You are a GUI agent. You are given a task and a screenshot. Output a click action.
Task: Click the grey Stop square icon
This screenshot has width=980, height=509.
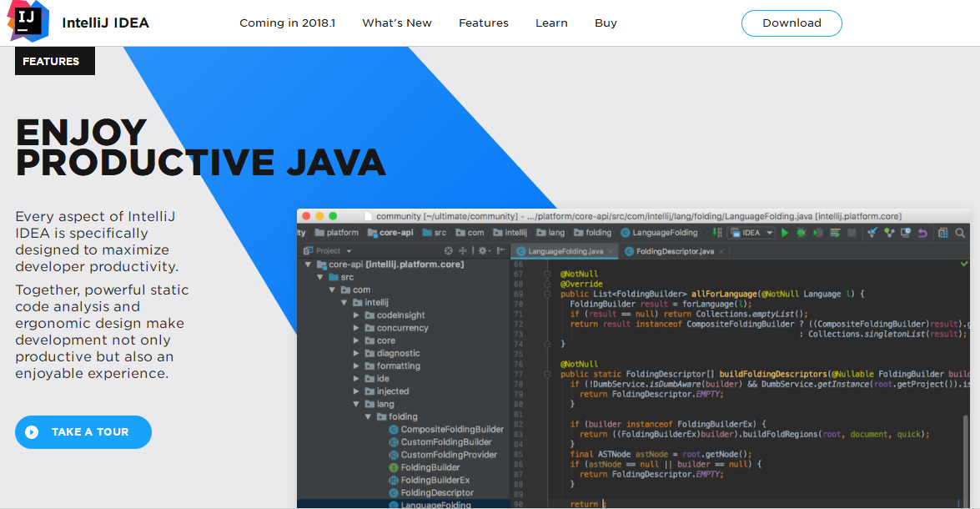(852, 233)
